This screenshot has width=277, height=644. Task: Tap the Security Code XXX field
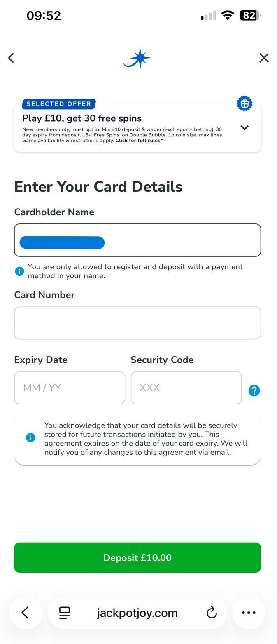pyautogui.click(x=186, y=388)
